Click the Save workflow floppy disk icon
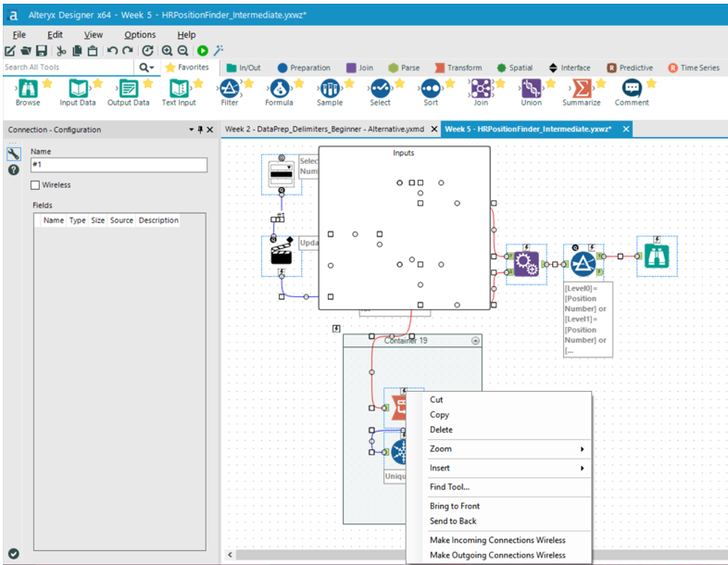728x565 pixels. coord(41,50)
